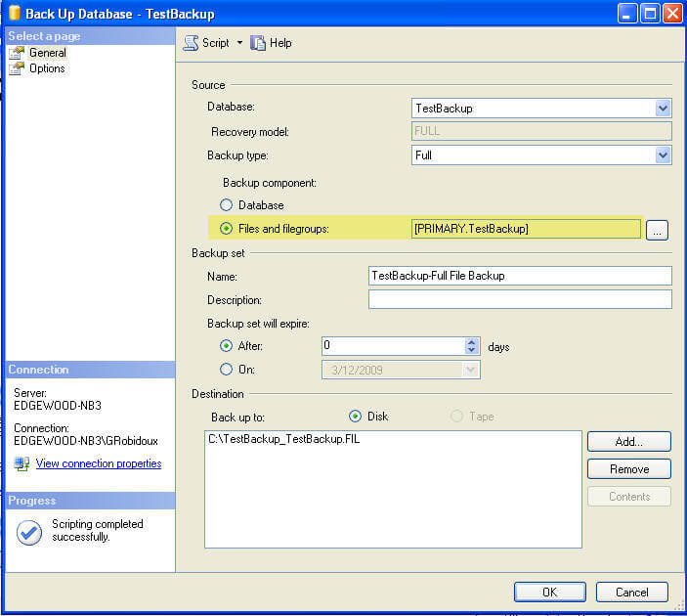
Task: Click the Script toolbar icon
Action: tap(192, 43)
